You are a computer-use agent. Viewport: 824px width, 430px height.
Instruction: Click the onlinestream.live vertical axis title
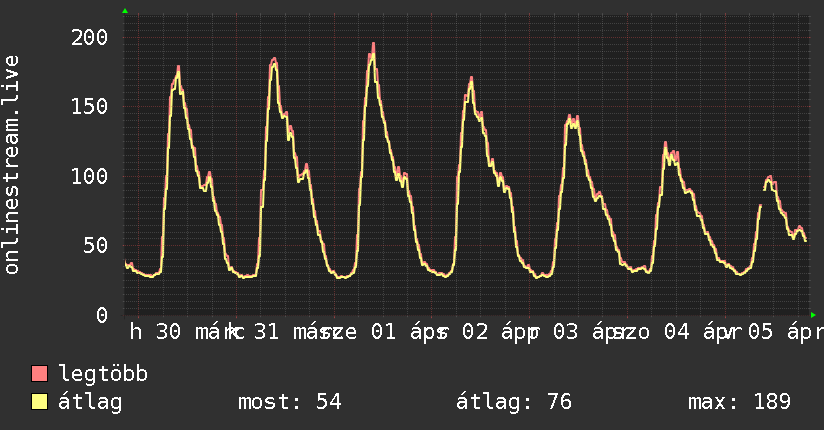(11, 165)
